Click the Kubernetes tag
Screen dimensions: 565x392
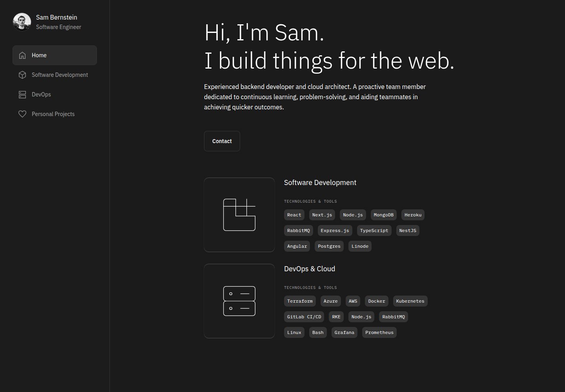click(410, 301)
